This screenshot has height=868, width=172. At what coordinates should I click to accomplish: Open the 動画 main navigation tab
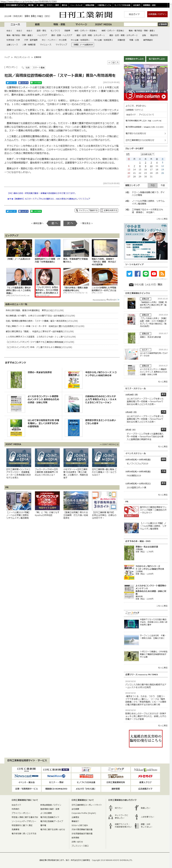pyautogui.click(x=37, y=24)
